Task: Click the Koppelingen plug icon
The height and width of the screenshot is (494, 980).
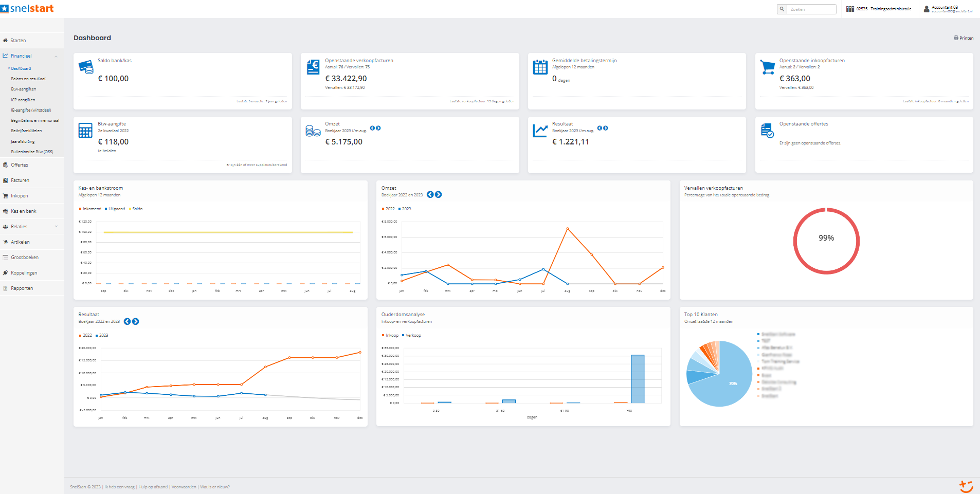Action: click(5, 273)
